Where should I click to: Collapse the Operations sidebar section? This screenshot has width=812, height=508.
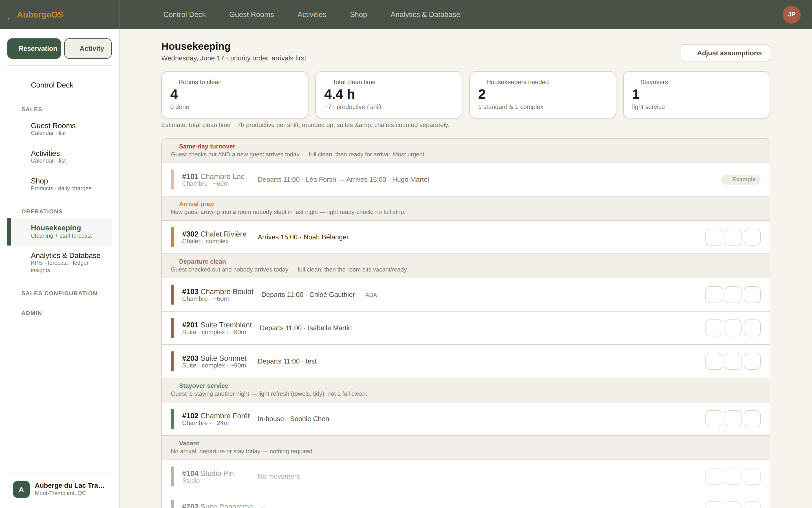(42, 211)
